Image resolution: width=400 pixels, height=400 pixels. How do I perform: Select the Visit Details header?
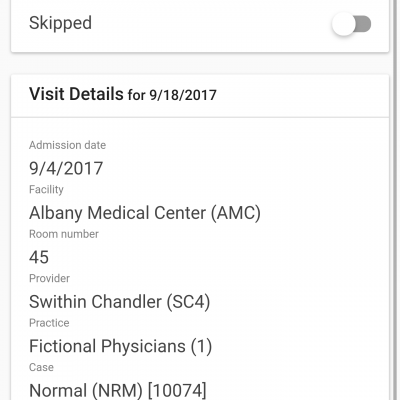[x=76, y=94]
